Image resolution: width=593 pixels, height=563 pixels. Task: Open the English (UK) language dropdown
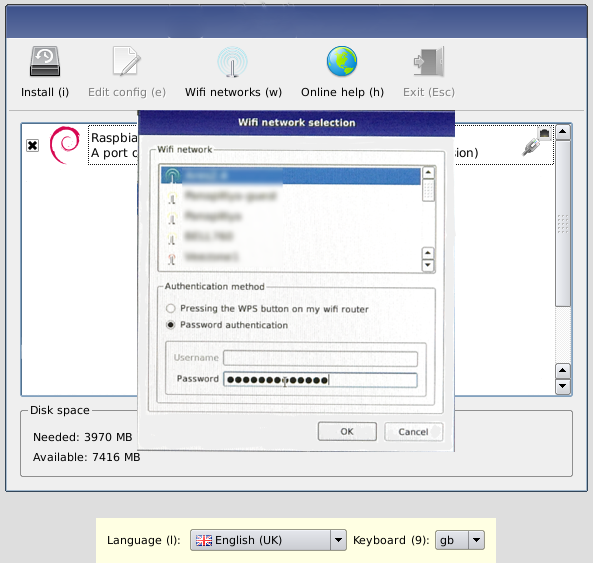coord(268,540)
